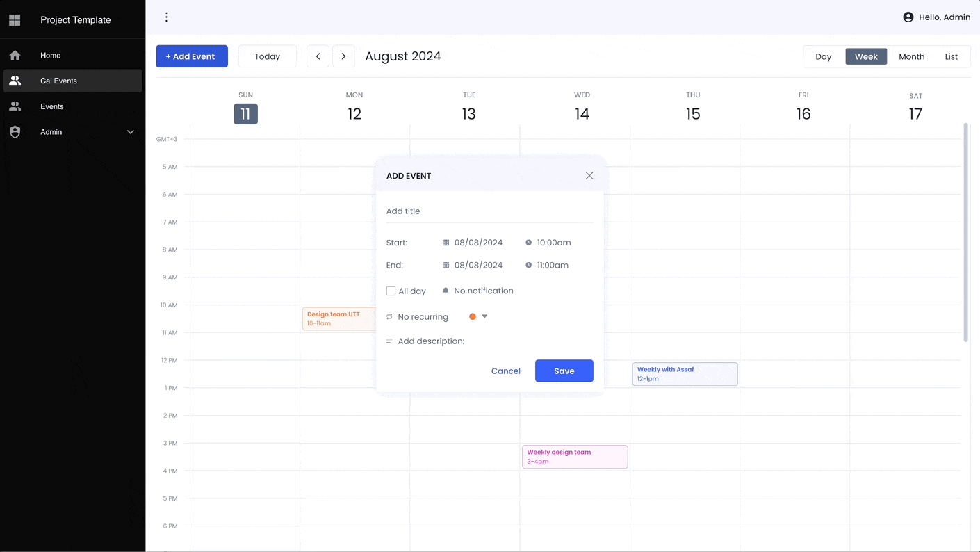Expand the Admin sidebar menu chevron
Viewport: 980px width, 552px height.
click(x=130, y=132)
